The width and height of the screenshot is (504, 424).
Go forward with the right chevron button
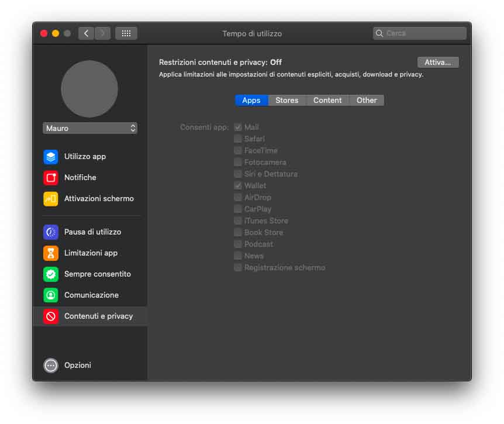pyautogui.click(x=102, y=33)
